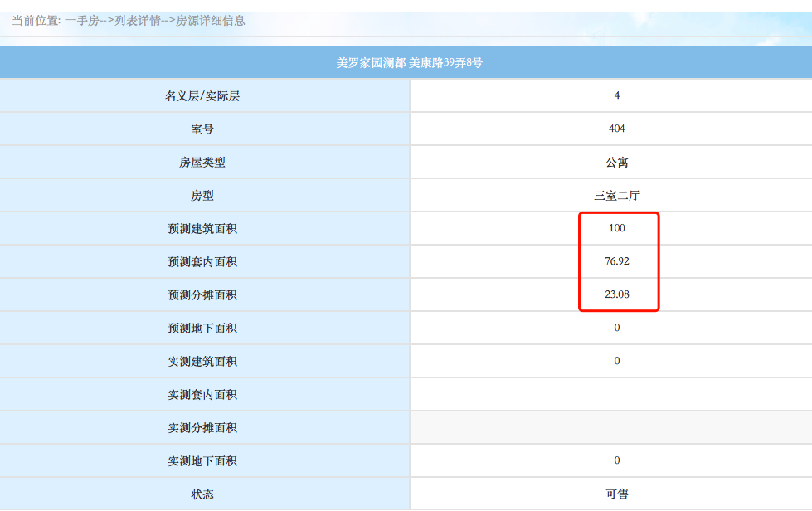812x511 pixels.
Task: Select the 室号 row label
Action: tap(203, 129)
